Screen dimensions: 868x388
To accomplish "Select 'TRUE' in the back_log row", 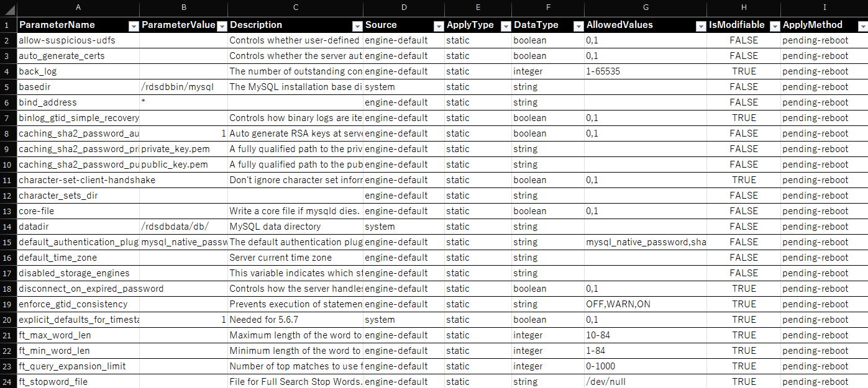I will click(x=744, y=71).
